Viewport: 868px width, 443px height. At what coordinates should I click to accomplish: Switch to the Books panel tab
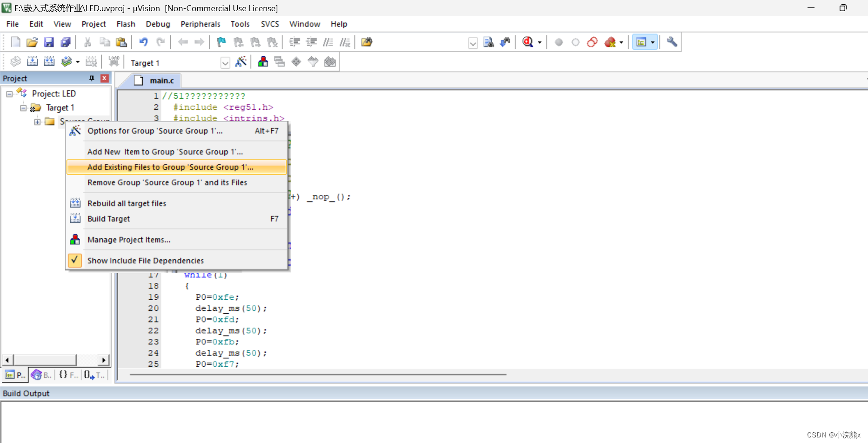(x=41, y=375)
